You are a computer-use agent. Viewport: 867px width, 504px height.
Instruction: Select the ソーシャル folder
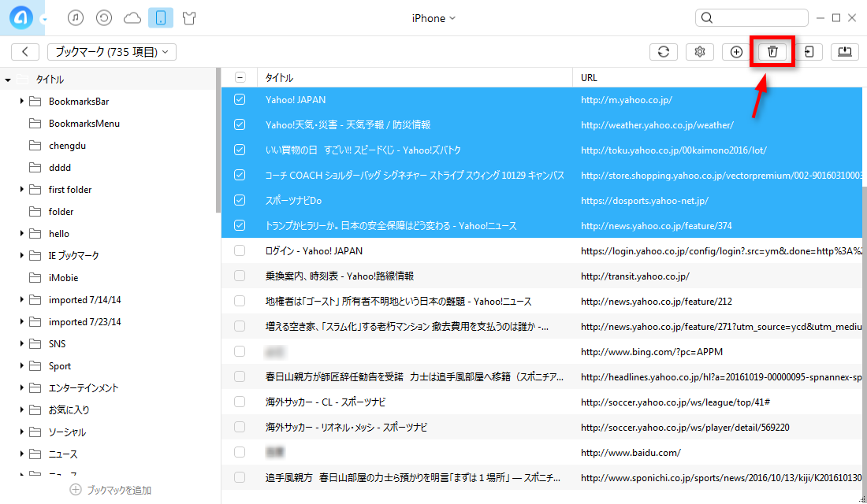click(67, 432)
